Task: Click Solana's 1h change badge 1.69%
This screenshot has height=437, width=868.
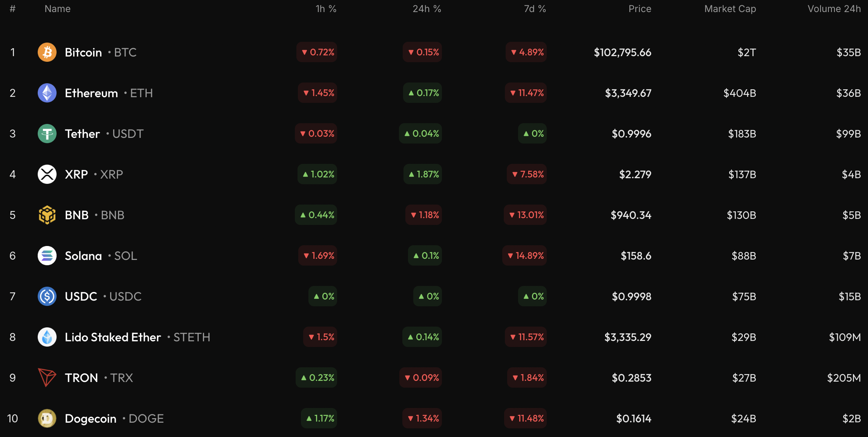Action: click(318, 256)
